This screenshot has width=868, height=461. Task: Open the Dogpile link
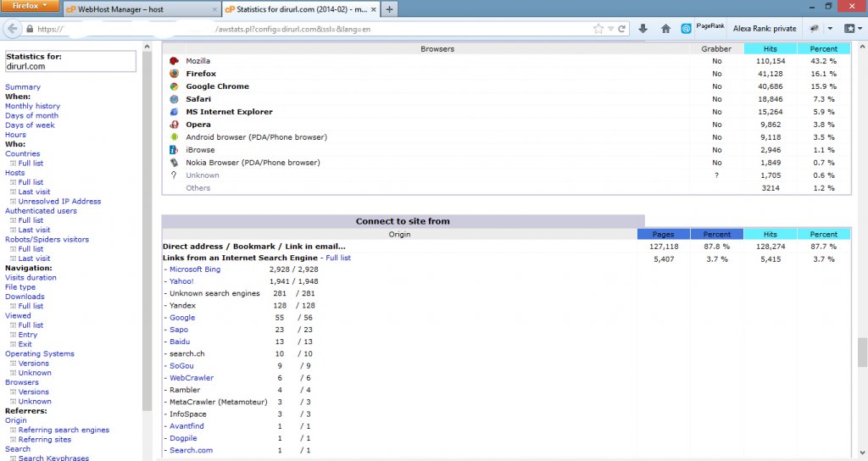click(x=183, y=438)
